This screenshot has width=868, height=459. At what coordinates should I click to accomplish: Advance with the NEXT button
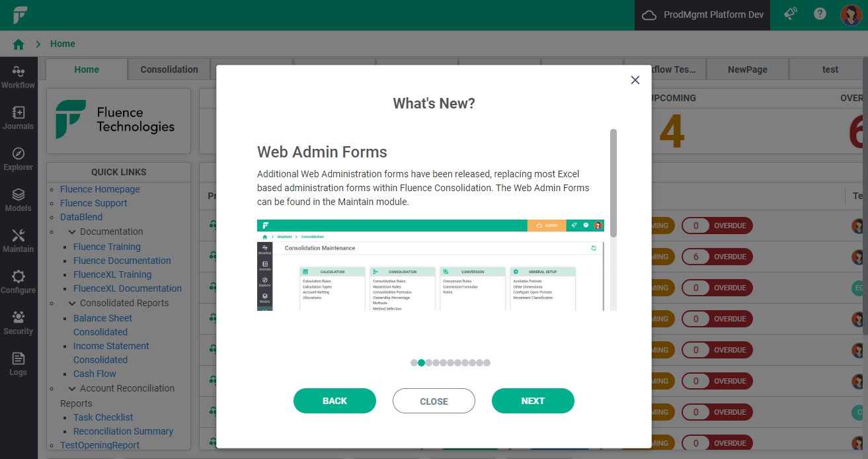click(533, 401)
